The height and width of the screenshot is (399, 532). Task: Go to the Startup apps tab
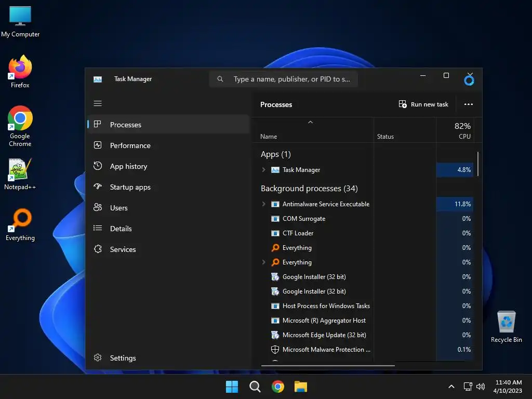coord(169,187)
